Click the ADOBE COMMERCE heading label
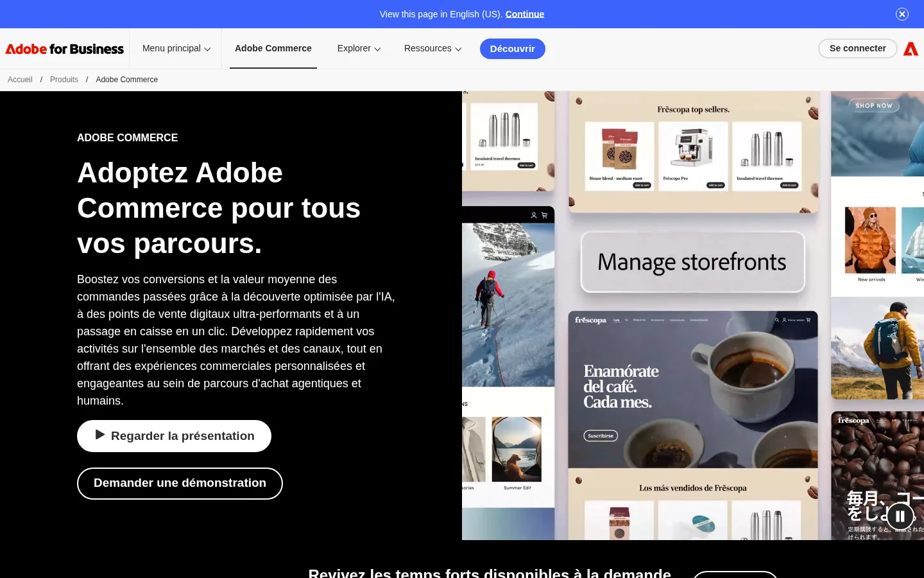Viewport: 924px width, 578px height. click(127, 138)
